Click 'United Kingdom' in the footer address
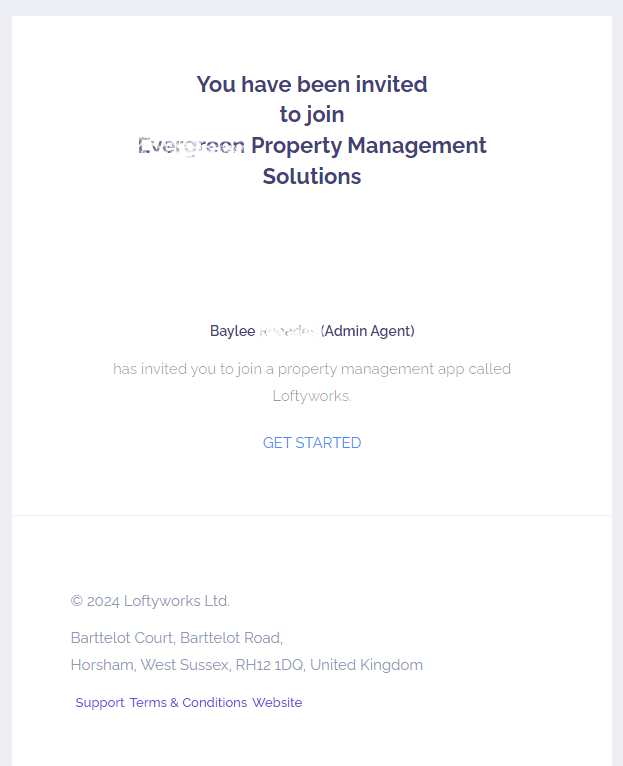 [366, 665]
